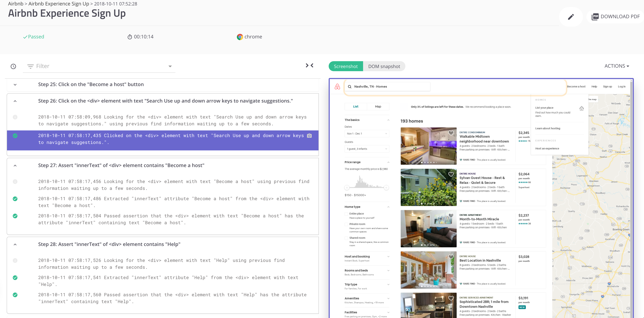
Task: Collapse Step 28 with its chevron
Action: coord(15,245)
